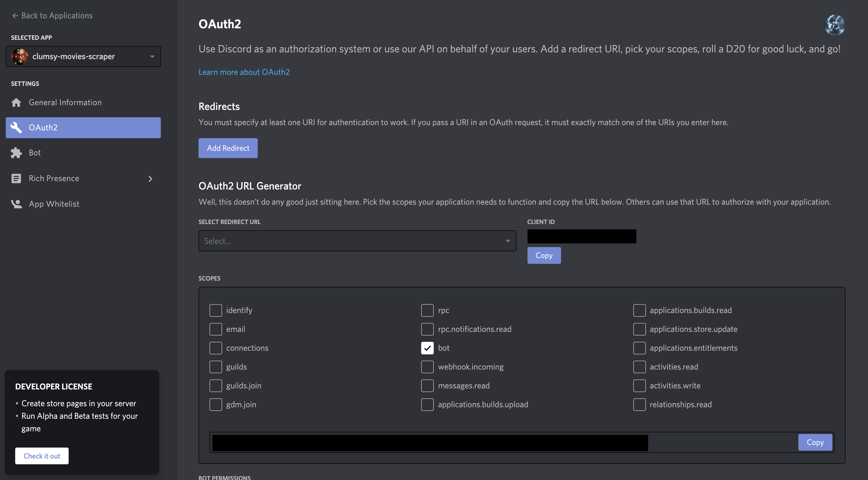This screenshot has height=480, width=868.
Task: Open the Select Redirect URL dropdown
Action: pyautogui.click(x=357, y=241)
